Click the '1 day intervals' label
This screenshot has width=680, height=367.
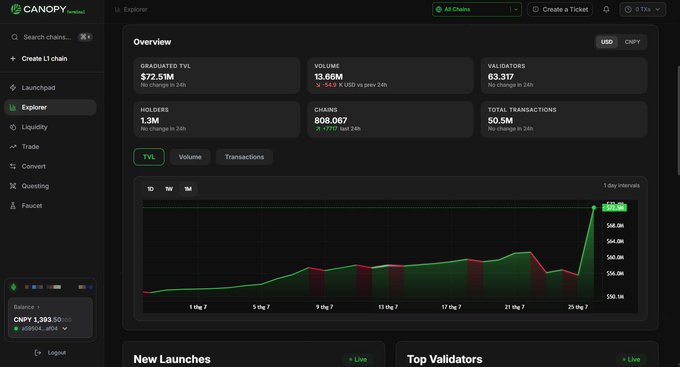click(x=621, y=185)
